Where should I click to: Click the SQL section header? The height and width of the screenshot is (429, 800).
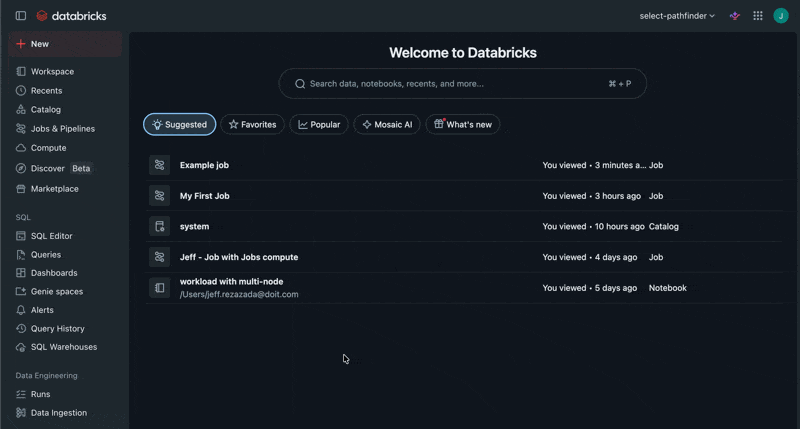pos(23,217)
